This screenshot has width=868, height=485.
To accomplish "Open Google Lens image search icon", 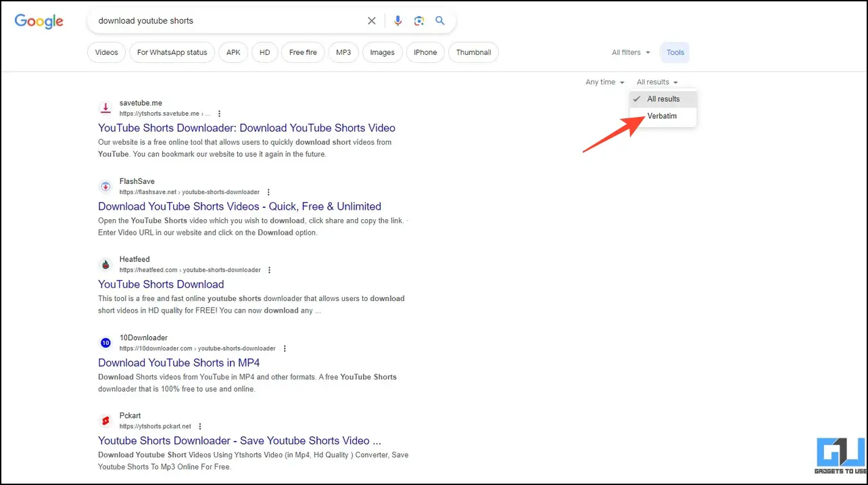I will 419,21.
